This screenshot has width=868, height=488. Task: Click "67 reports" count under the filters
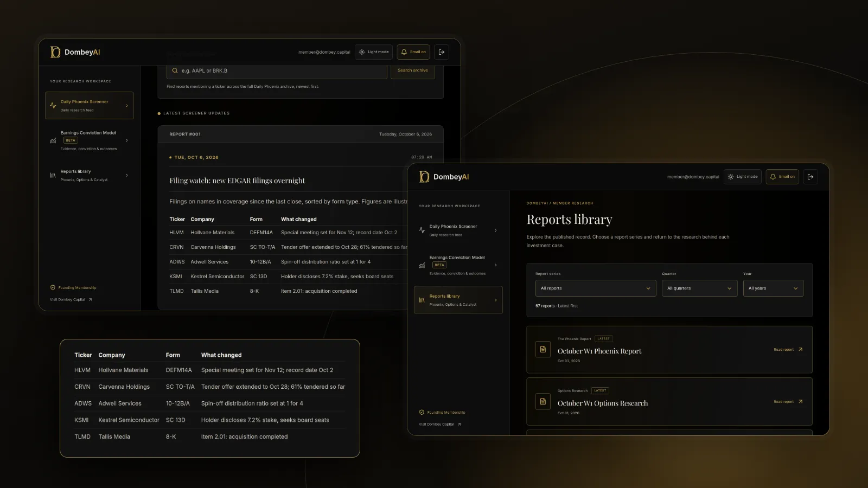(x=545, y=306)
